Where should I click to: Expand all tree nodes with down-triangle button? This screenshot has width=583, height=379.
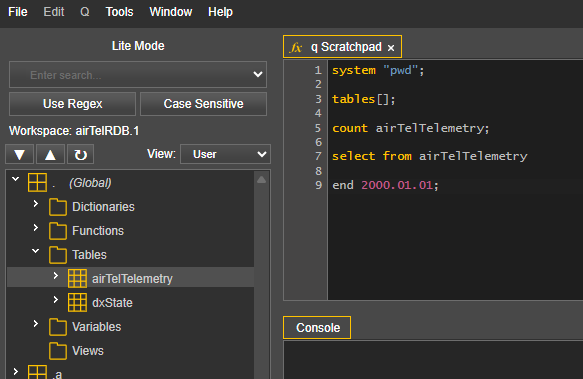pos(19,154)
